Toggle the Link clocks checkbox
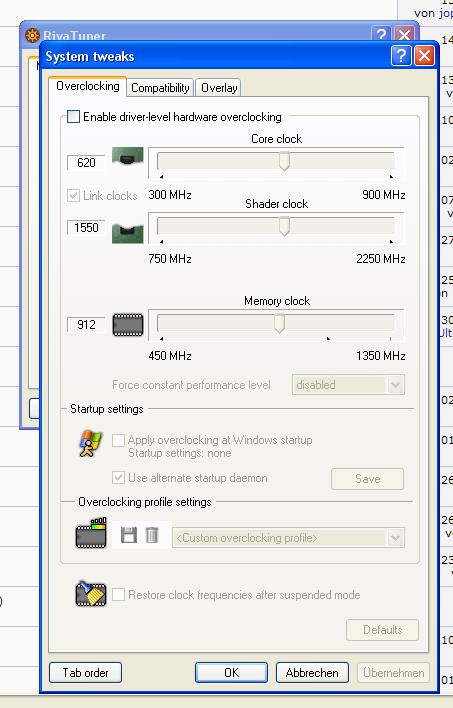 73,196
